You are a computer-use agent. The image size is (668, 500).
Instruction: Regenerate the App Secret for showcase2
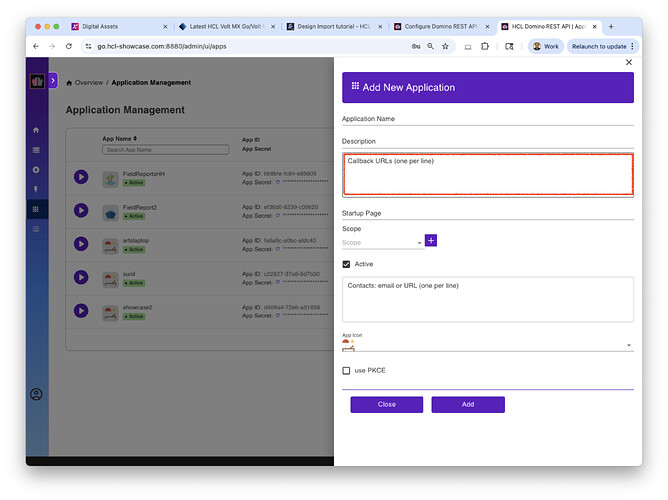coord(278,316)
